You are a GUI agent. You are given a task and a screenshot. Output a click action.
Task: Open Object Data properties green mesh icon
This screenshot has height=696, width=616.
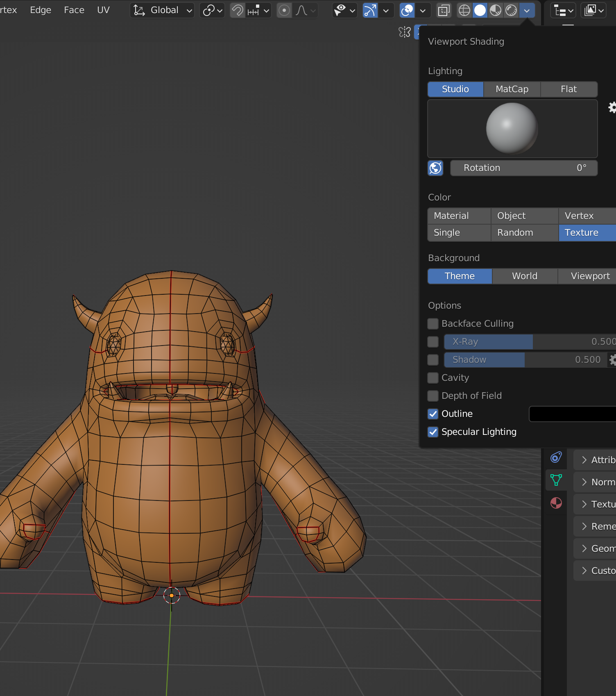coord(556,480)
